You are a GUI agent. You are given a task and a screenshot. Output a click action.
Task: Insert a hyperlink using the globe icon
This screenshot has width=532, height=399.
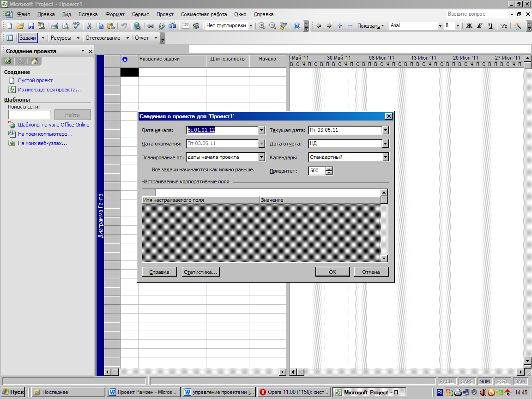click(x=138, y=26)
